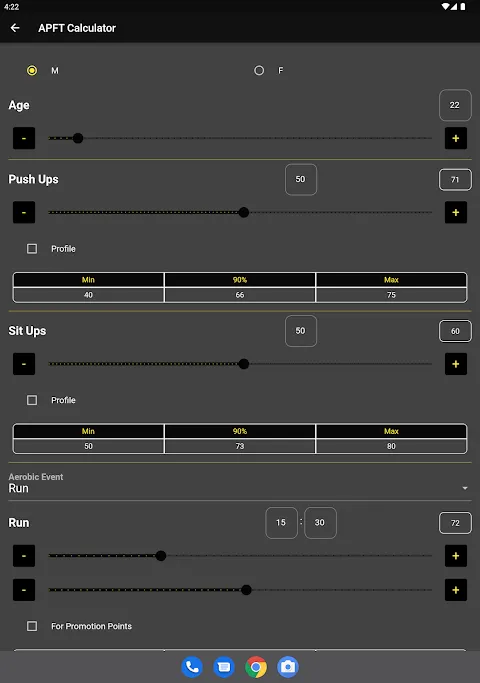
Task: Click the Push Ups slider handle
Action: coord(244,213)
